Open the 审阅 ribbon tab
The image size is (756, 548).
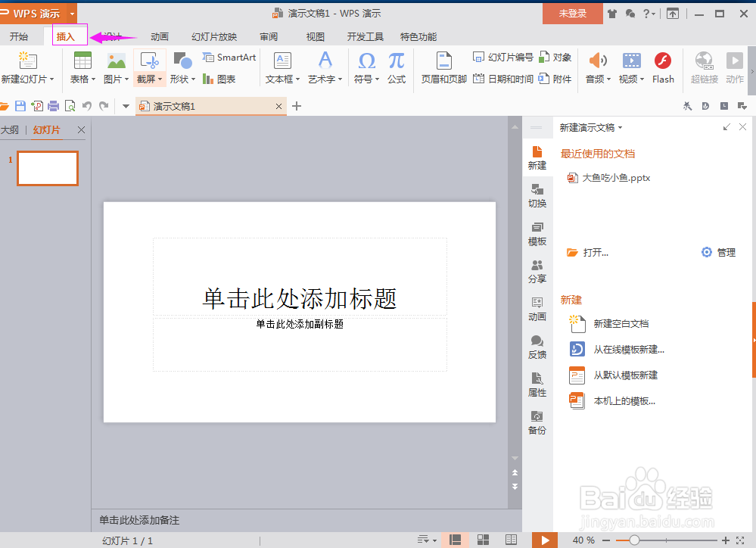point(269,36)
